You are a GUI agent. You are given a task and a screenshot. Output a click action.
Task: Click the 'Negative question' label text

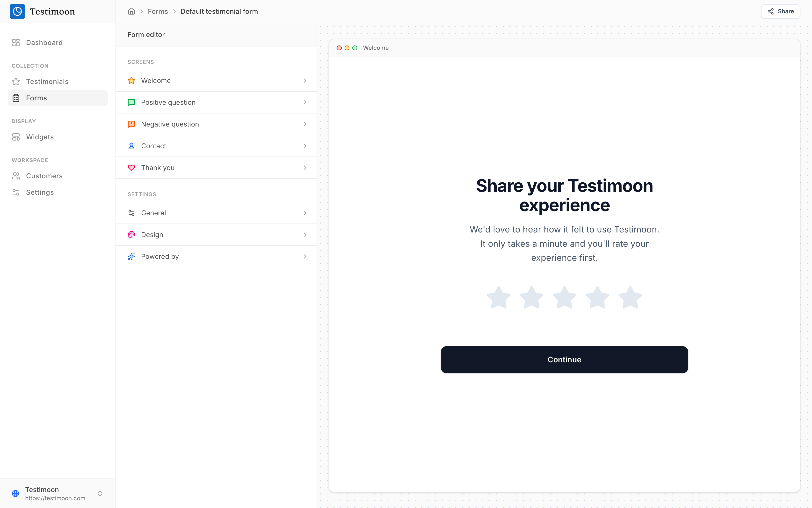click(170, 124)
